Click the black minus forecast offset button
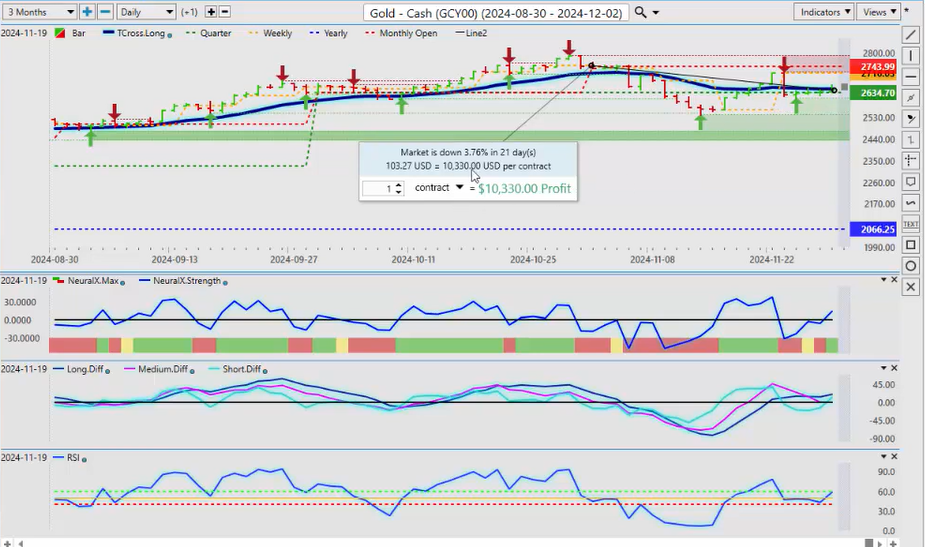 coord(225,12)
